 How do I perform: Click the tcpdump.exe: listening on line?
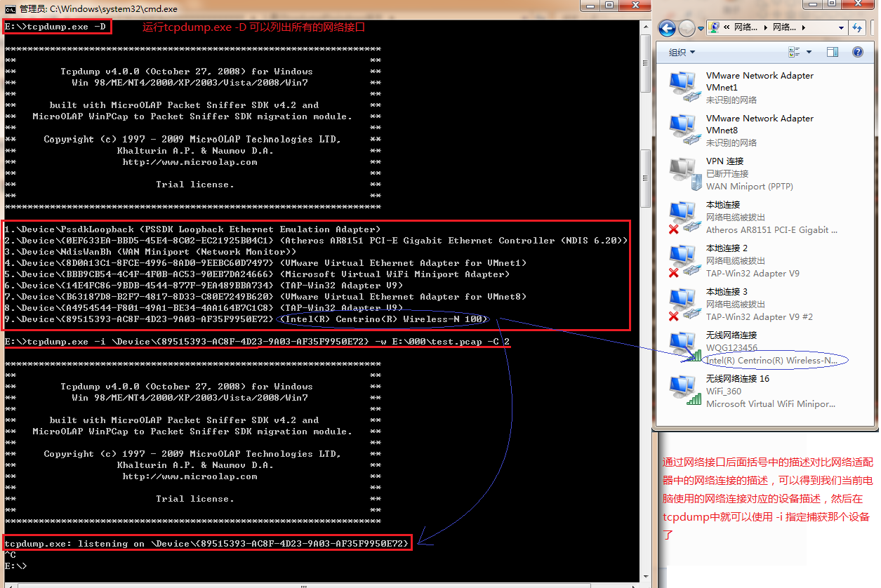click(206, 544)
